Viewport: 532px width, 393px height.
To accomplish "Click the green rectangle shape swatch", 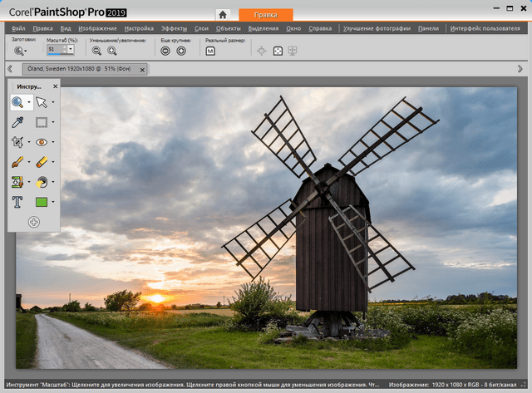I will click(x=42, y=202).
